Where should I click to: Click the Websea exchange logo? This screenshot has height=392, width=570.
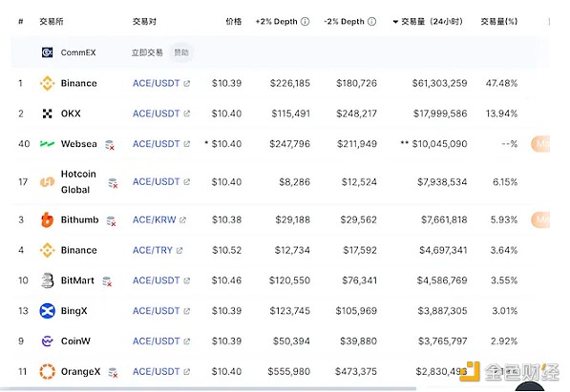(x=47, y=144)
